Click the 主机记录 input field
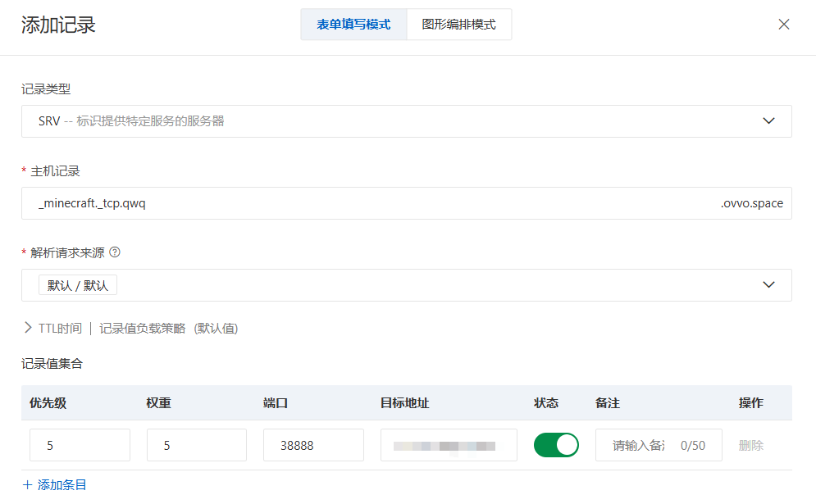Viewport: 816px width, 504px height. [369, 203]
